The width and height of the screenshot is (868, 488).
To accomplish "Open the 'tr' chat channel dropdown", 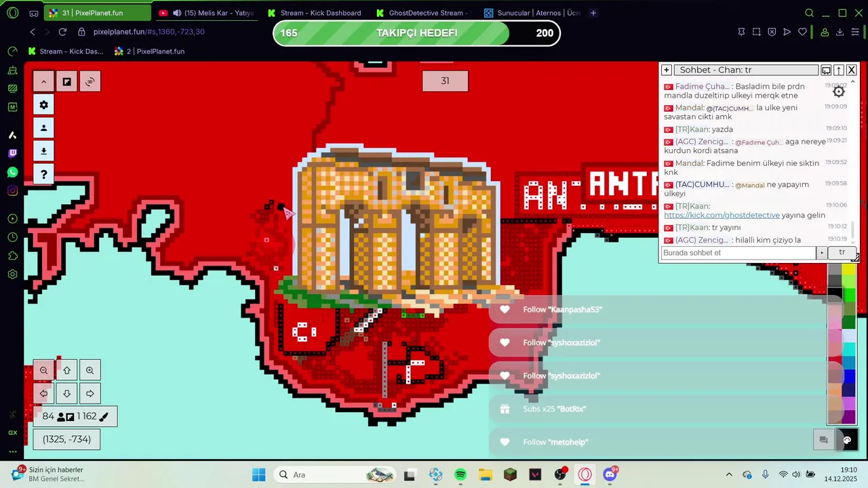I will 842,252.
